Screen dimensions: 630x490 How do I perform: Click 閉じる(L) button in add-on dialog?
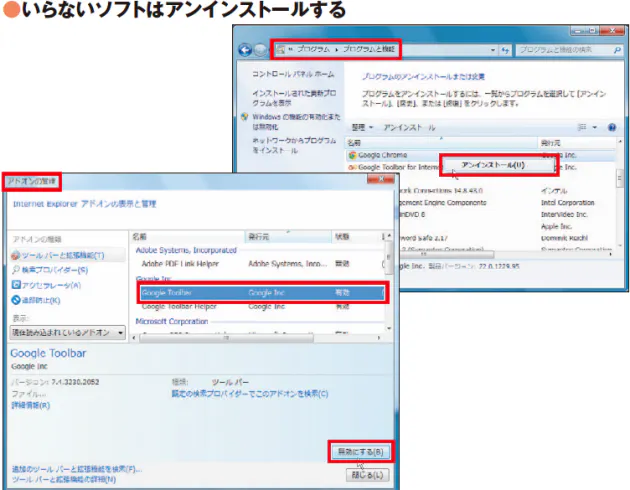tap(367, 475)
